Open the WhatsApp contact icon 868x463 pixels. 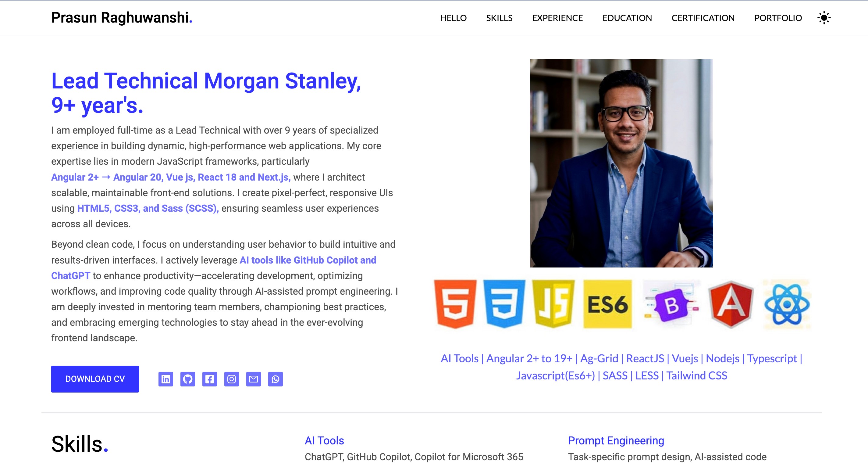(275, 379)
